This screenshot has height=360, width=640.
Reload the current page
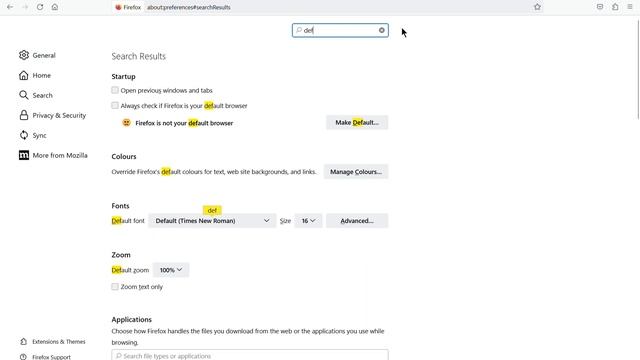40,7
